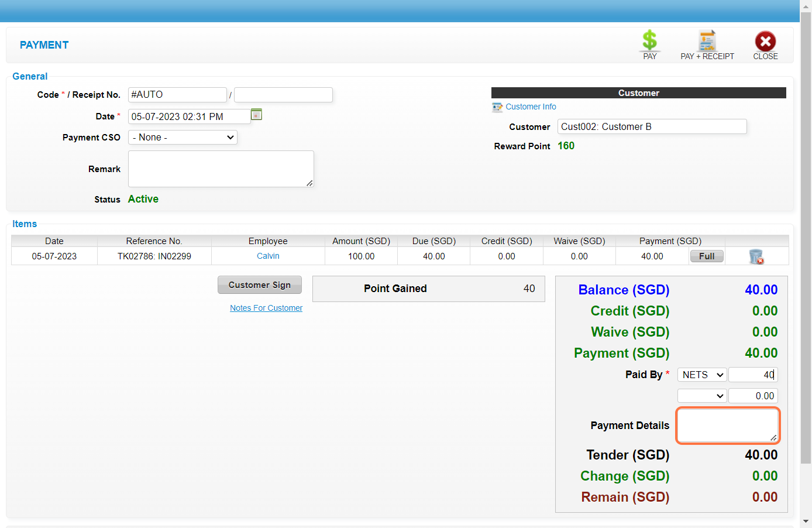Click the PAY + RECEIPT icon
Viewport: 812px width, 528px height.
707,41
